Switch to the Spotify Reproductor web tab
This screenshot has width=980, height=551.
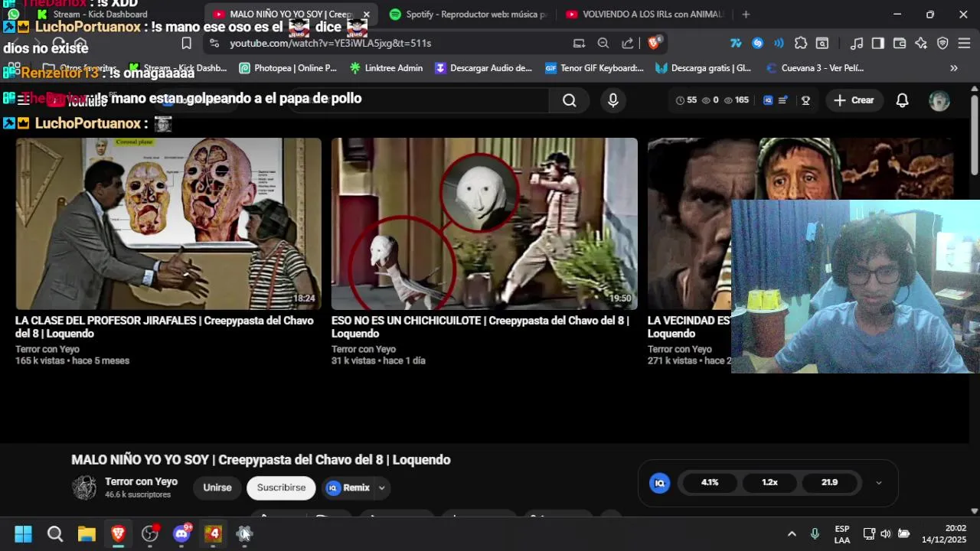[x=468, y=15]
